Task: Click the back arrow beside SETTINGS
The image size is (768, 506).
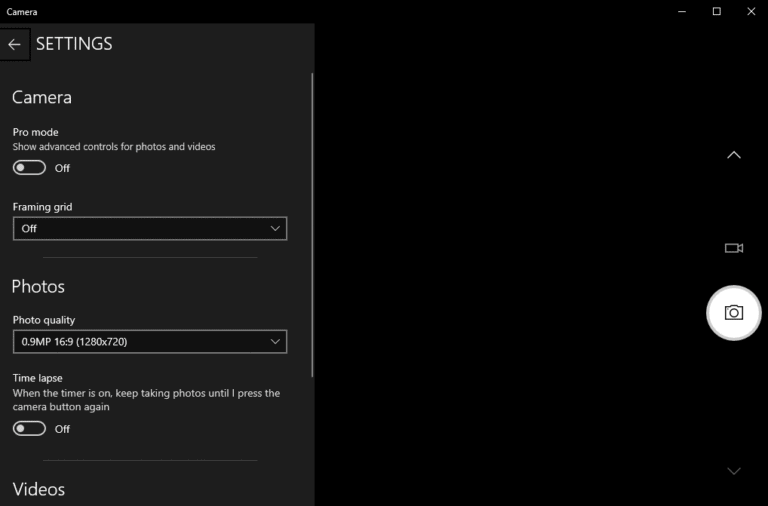Action: [14, 44]
